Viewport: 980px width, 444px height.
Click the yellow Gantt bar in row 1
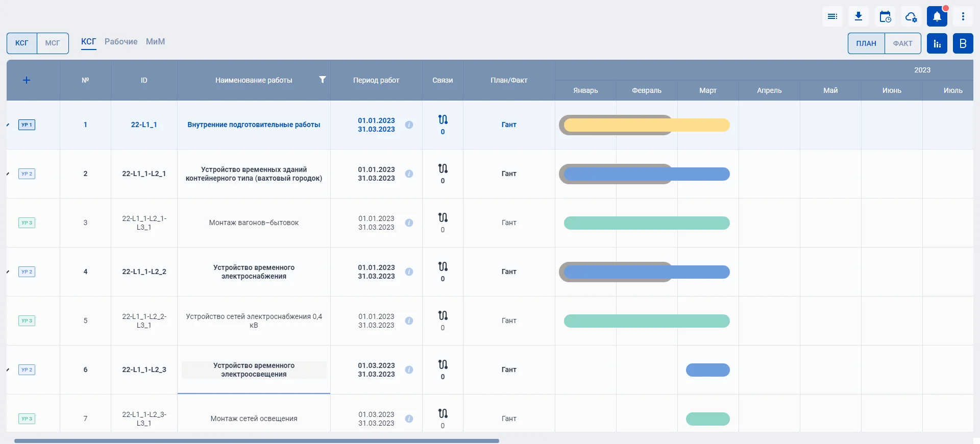(x=646, y=125)
